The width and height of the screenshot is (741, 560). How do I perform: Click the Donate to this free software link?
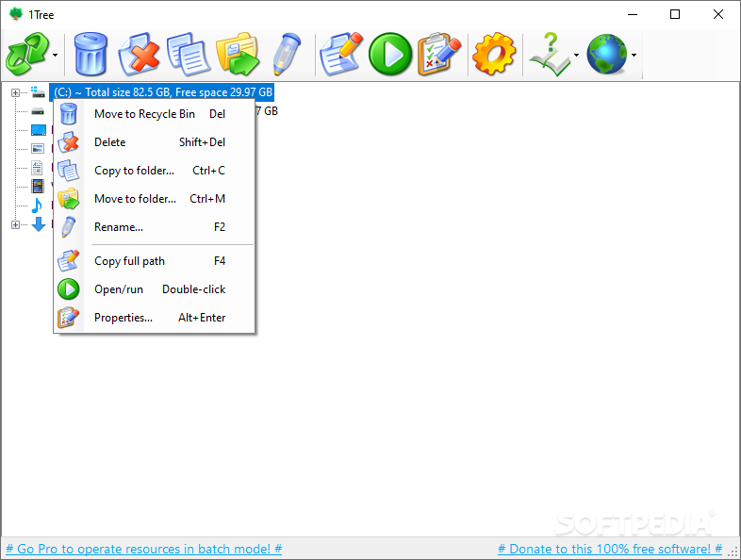610,549
